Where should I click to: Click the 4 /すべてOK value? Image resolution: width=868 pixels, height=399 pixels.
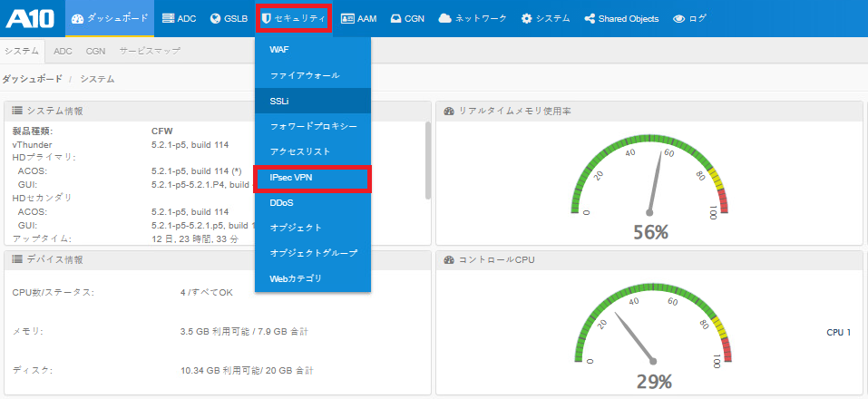(207, 293)
